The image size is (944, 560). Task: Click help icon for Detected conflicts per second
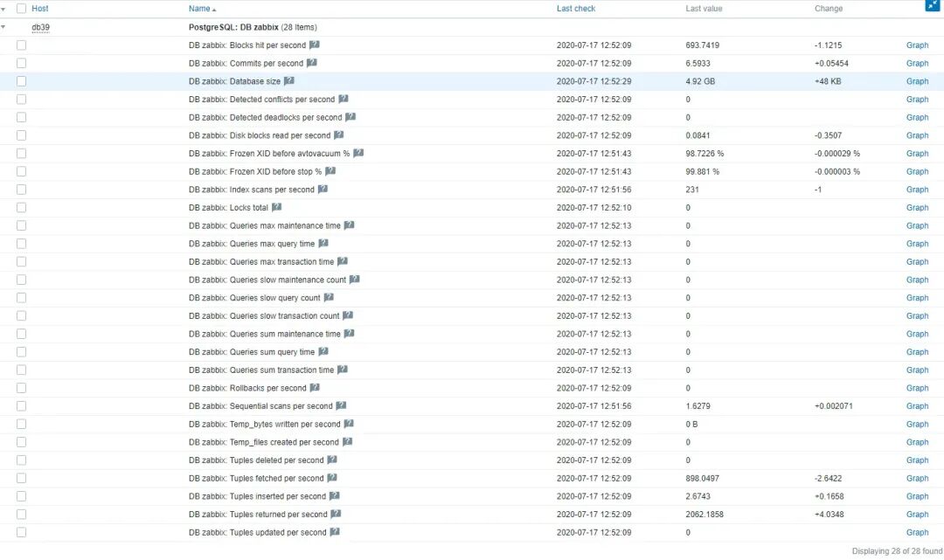pyautogui.click(x=344, y=99)
